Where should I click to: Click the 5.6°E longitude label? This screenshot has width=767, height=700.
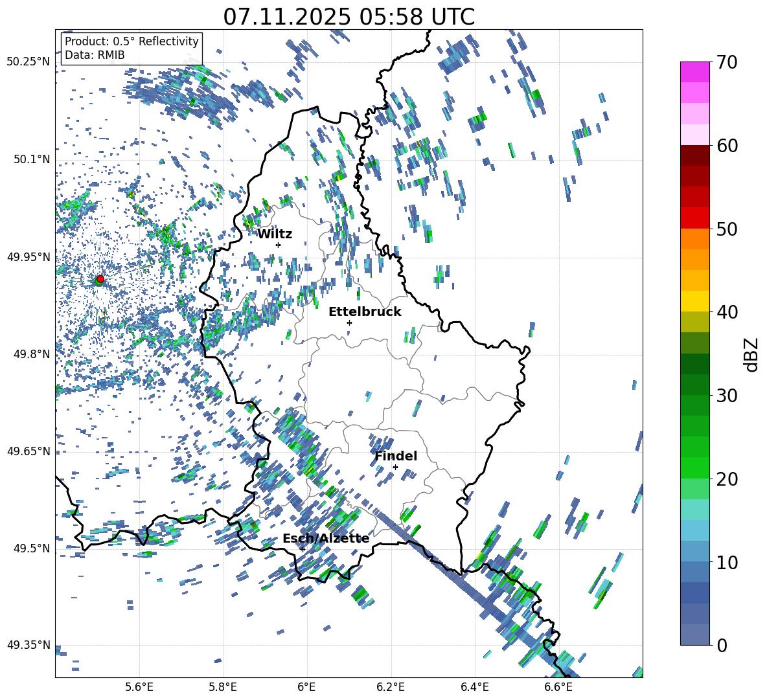tap(139, 687)
